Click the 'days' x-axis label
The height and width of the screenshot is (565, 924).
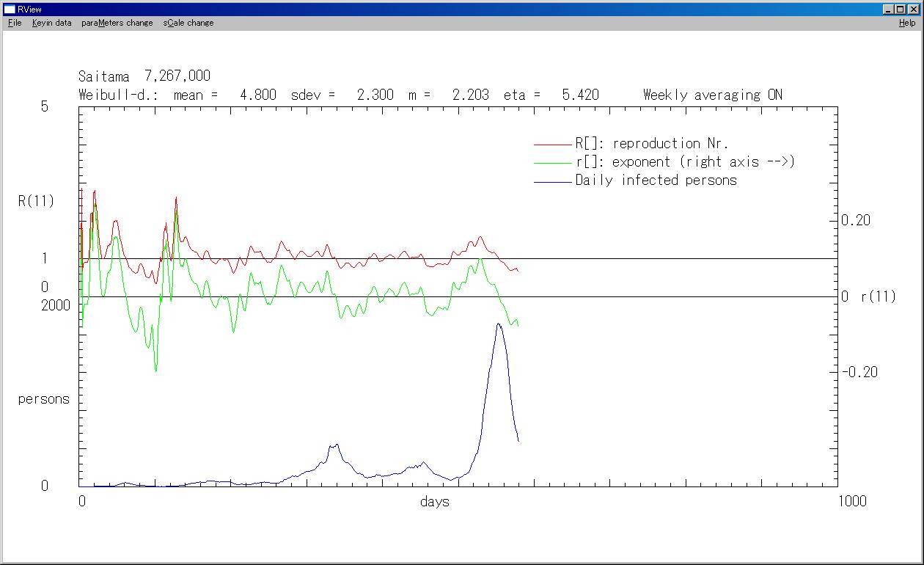coord(434,502)
